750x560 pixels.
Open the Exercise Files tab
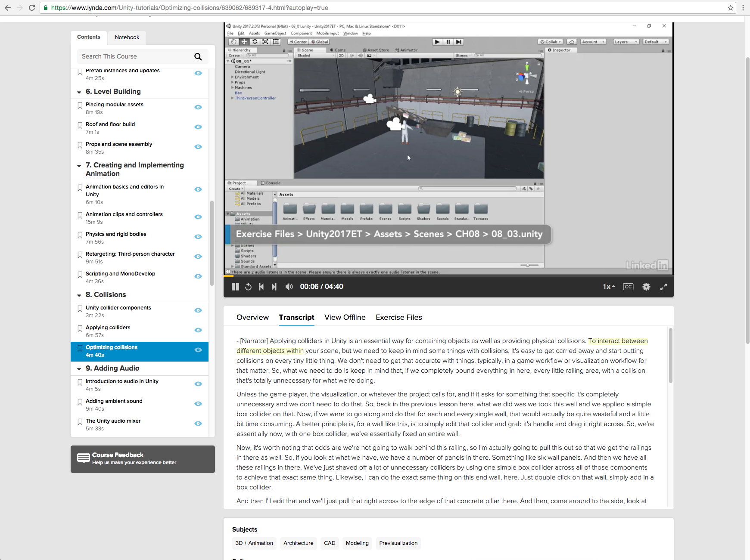pyautogui.click(x=399, y=317)
